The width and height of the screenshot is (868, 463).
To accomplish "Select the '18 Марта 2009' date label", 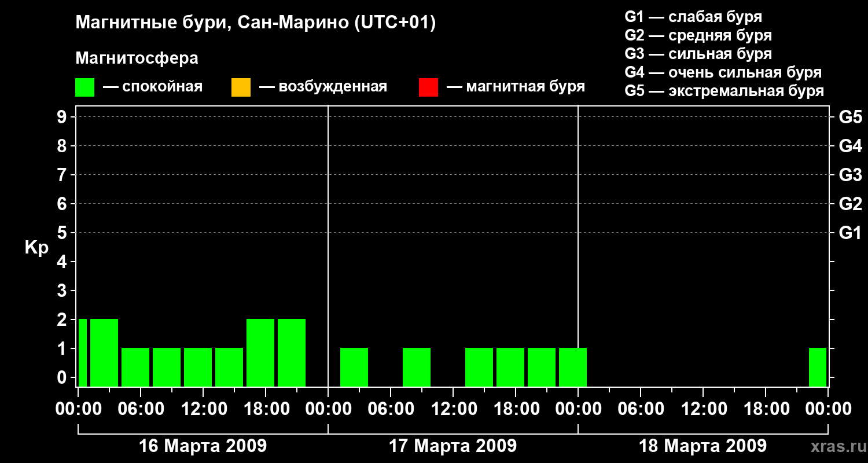I will (703, 446).
